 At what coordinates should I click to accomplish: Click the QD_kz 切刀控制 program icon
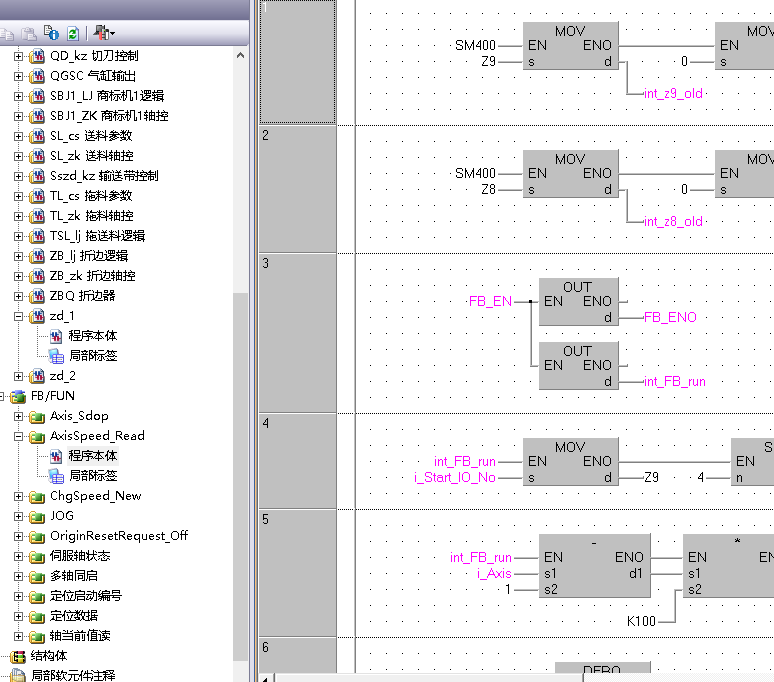[37, 56]
